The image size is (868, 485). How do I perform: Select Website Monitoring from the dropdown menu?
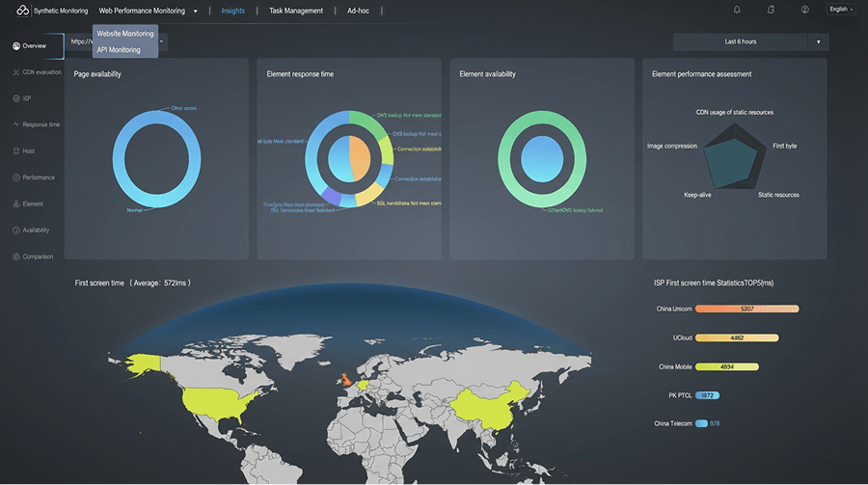pos(125,33)
